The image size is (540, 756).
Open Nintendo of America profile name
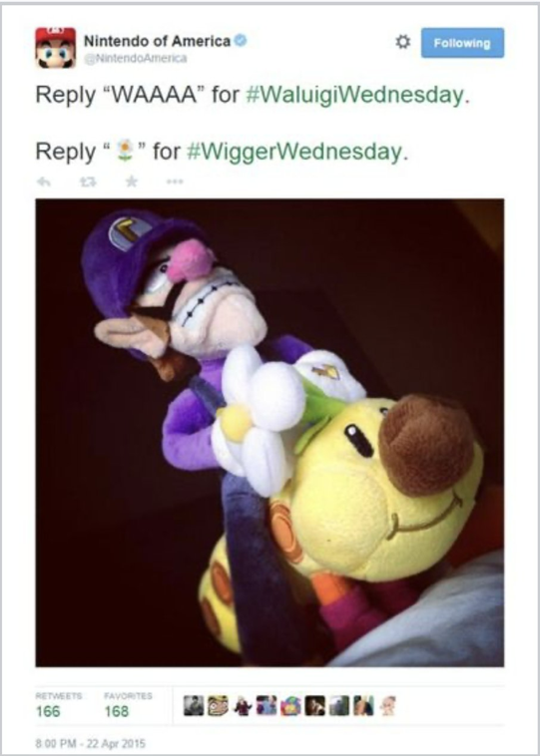157,42
